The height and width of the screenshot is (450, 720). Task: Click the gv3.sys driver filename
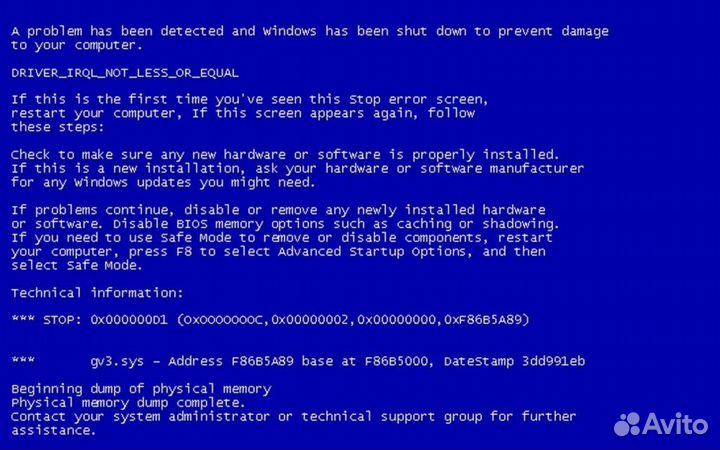click(117, 362)
